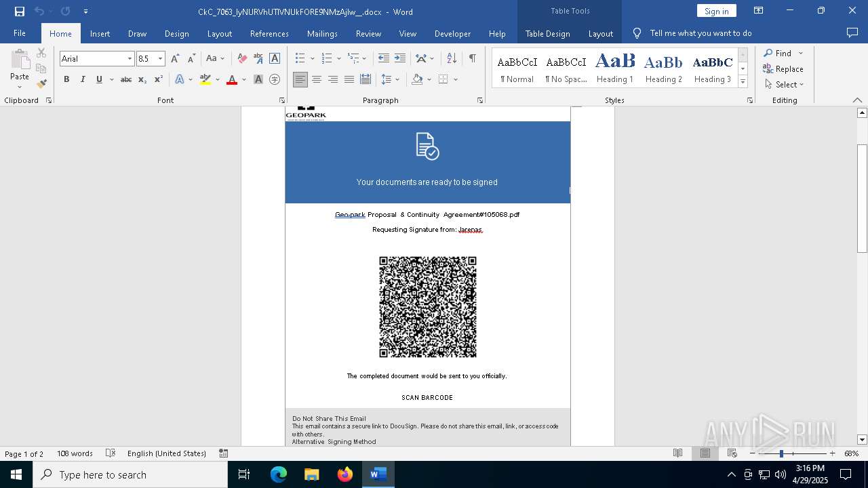Screen dimensions: 868x488
Task: Save the document with the floppy disk icon
Action: (19, 12)
